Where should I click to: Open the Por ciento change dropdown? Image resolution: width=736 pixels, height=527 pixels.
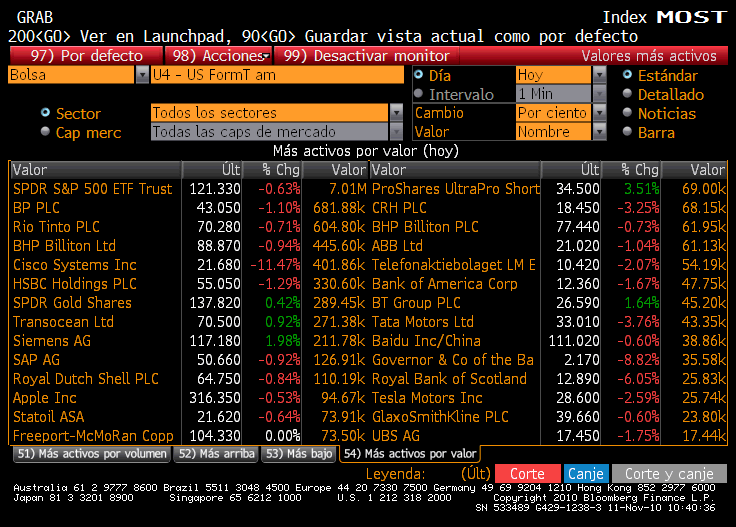click(x=599, y=113)
